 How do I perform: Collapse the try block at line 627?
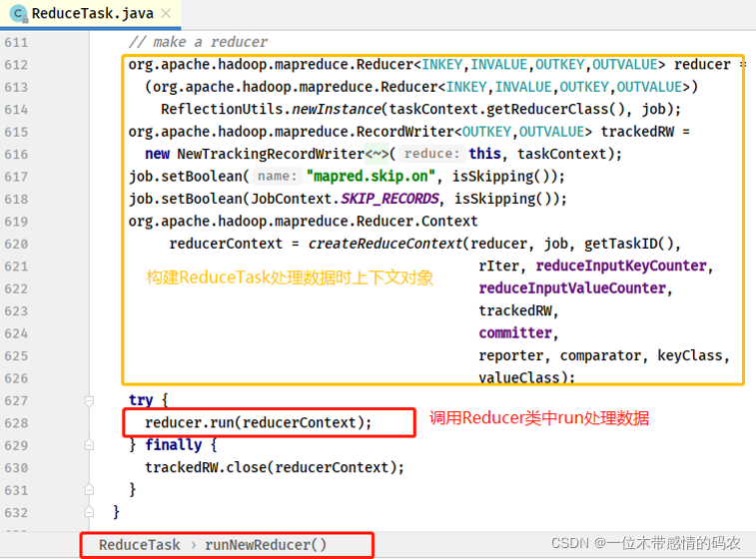[88, 399]
